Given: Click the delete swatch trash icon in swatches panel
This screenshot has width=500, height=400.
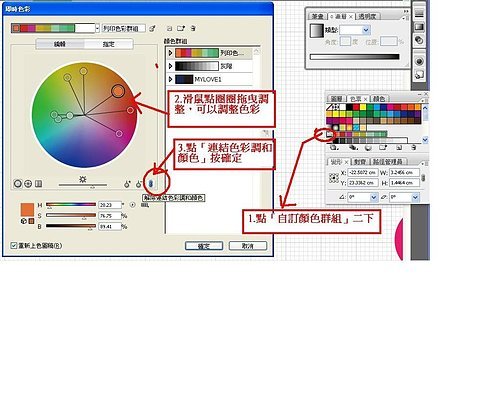Looking at the screenshot, I should click(x=413, y=147).
